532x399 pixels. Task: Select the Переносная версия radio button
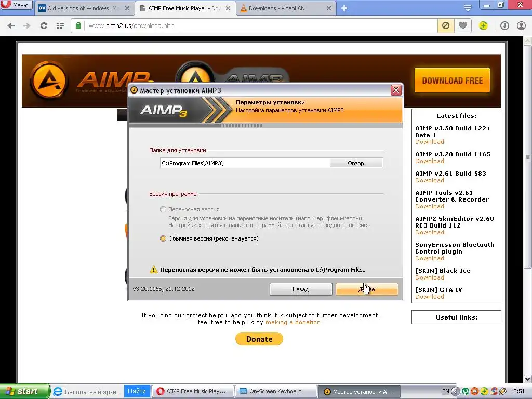click(163, 209)
